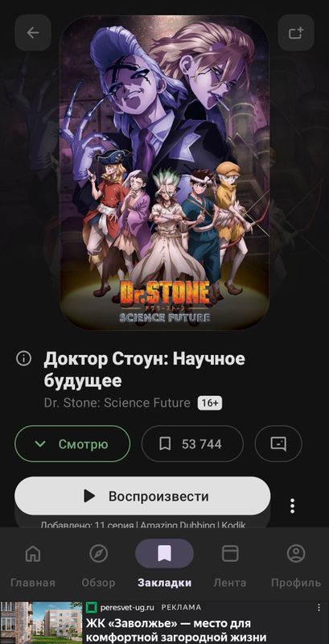This screenshot has height=644, width=329.
Task: Open the info icon beside the title
Action: (x=24, y=358)
